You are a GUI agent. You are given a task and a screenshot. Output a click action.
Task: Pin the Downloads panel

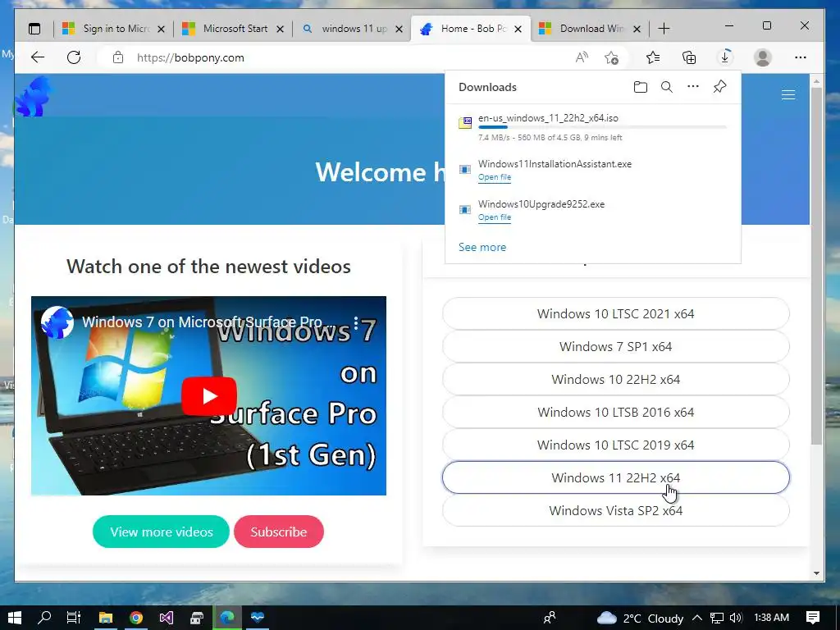tap(719, 86)
